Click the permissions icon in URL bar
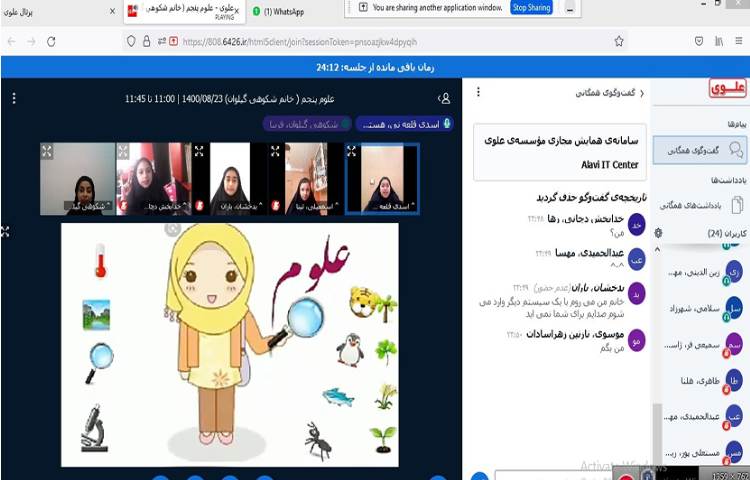The height and width of the screenshot is (480, 750). point(162,42)
